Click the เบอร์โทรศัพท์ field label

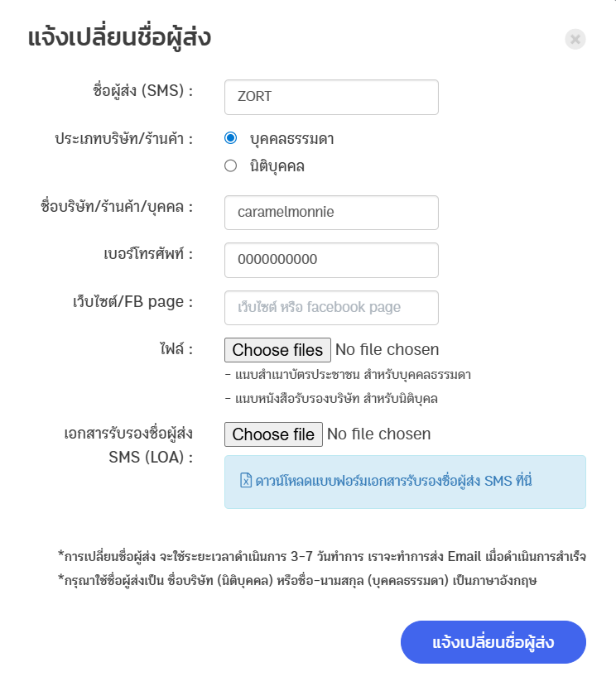(142, 254)
